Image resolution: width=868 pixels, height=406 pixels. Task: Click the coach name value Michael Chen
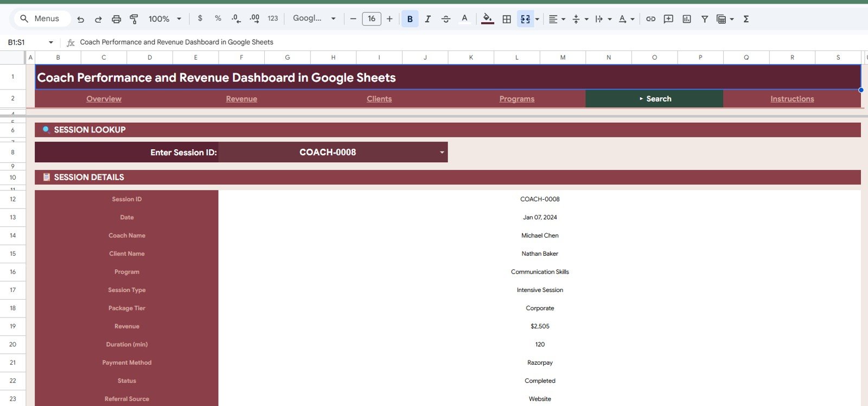(540, 236)
